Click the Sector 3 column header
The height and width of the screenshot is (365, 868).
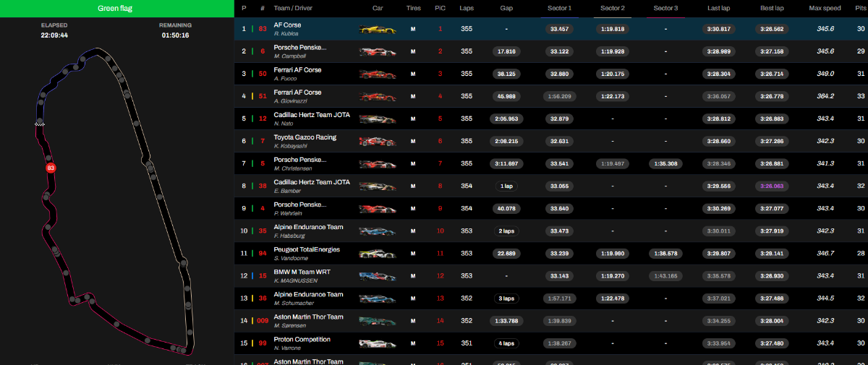coord(665,8)
